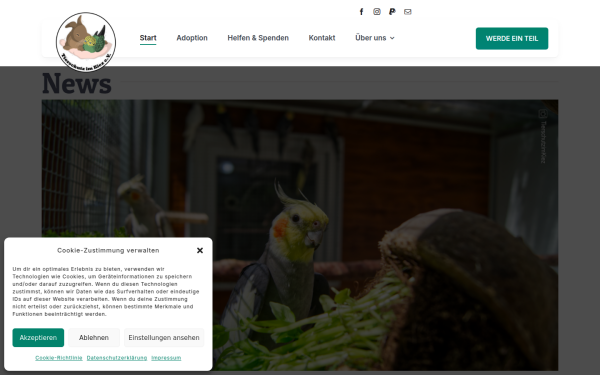The width and height of the screenshot is (600, 375).
Task: Open the Facebook social icon
Action: pyautogui.click(x=361, y=11)
